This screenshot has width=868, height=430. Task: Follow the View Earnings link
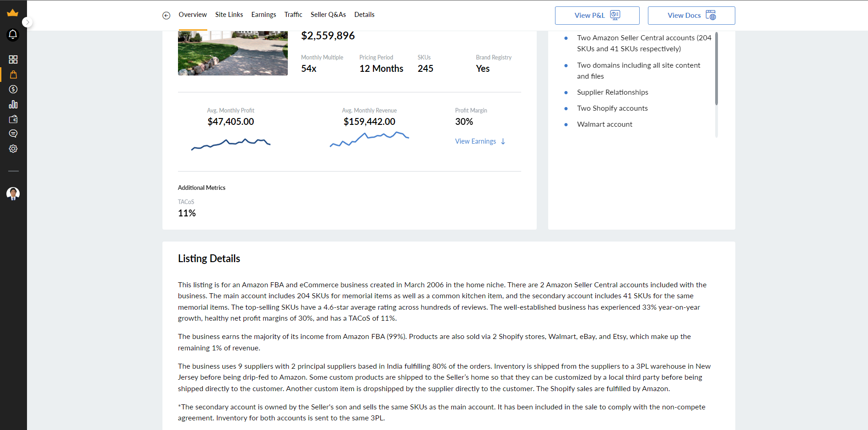pyautogui.click(x=480, y=141)
